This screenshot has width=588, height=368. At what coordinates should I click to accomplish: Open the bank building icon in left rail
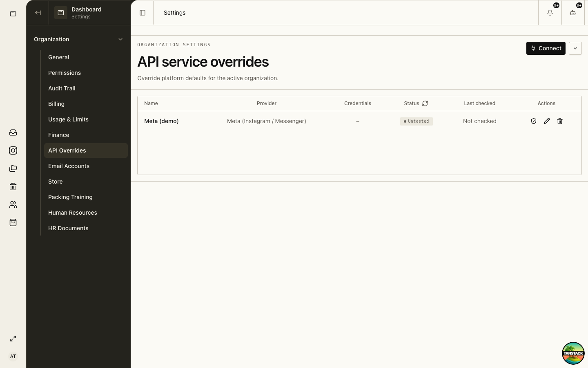click(13, 186)
